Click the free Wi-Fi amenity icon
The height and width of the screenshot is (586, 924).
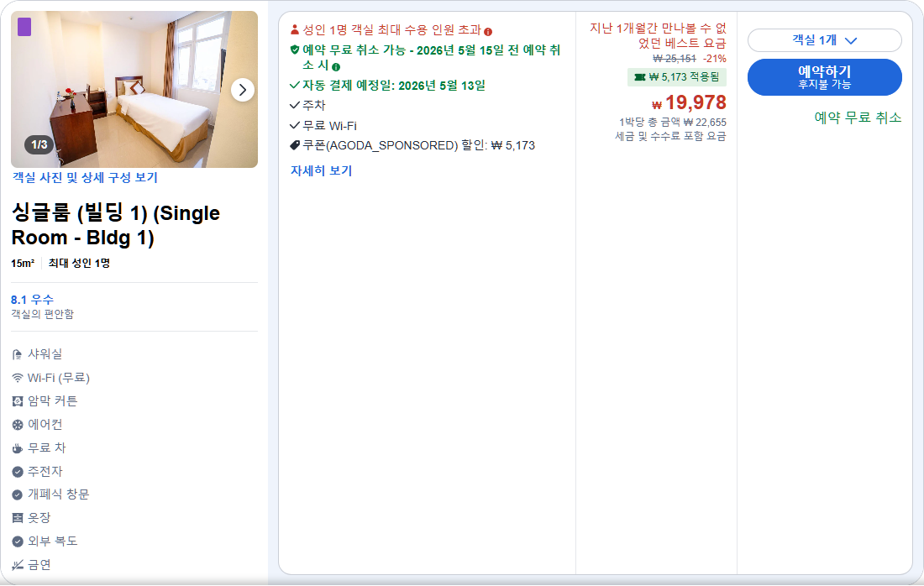pos(19,377)
